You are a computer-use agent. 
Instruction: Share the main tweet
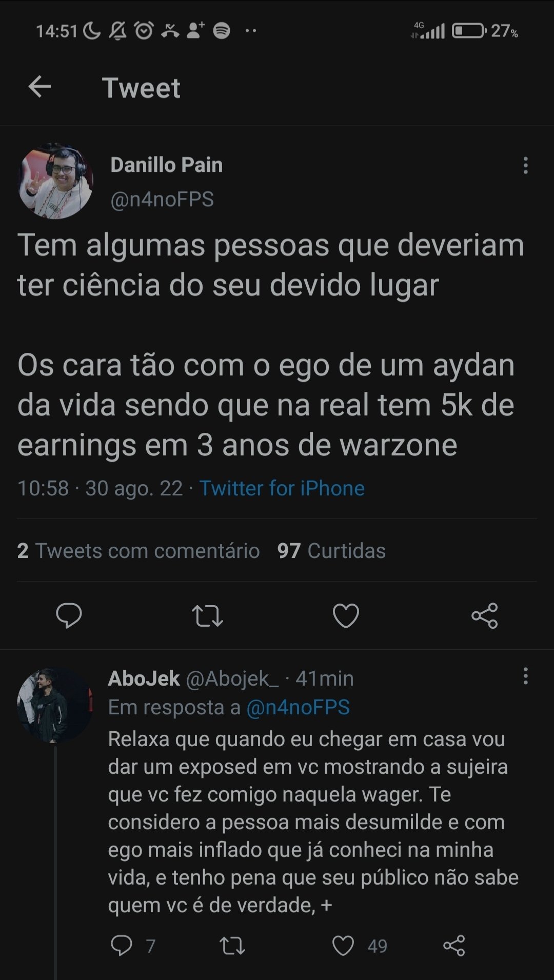484,615
